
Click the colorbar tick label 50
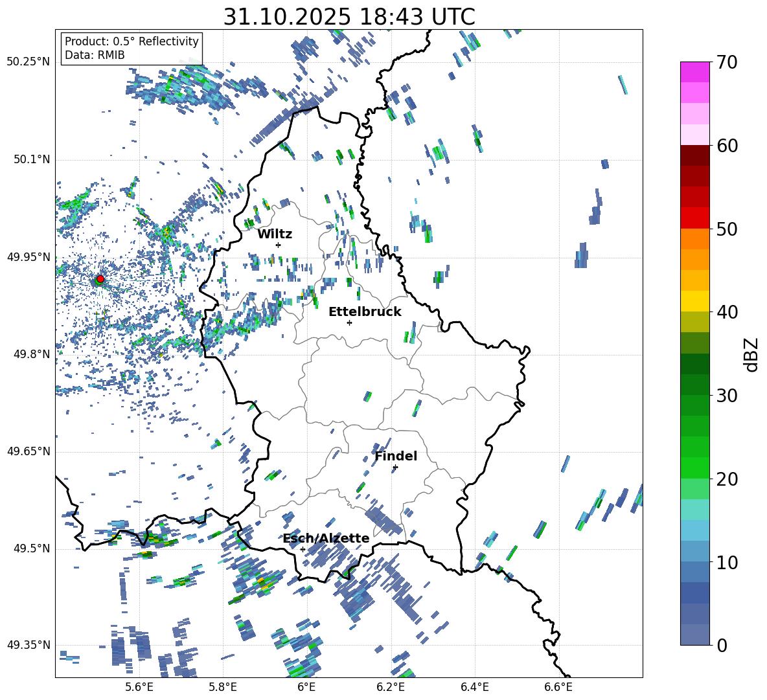pos(727,229)
